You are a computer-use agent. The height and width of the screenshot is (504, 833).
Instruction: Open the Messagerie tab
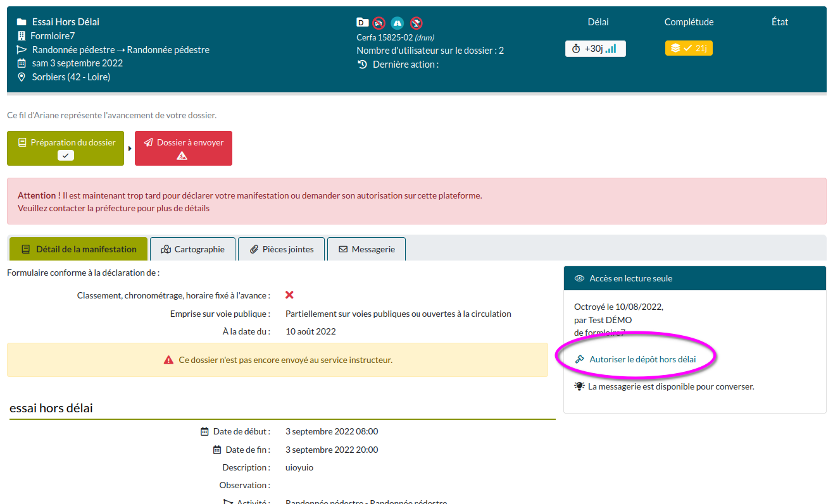[x=366, y=249]
